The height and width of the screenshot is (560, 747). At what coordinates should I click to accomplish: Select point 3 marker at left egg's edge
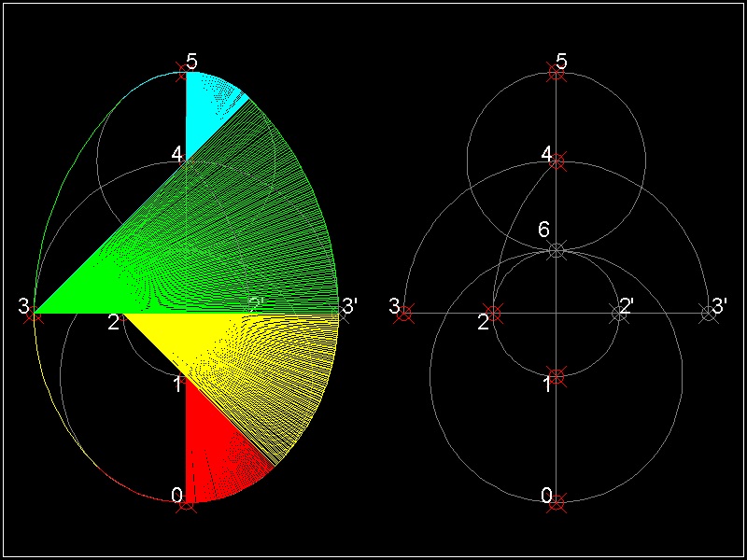[35, 314]
